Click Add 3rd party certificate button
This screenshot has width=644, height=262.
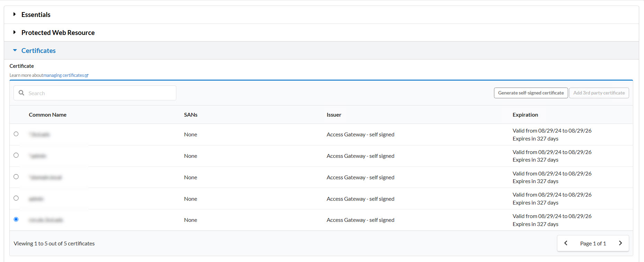pos(599,93)
